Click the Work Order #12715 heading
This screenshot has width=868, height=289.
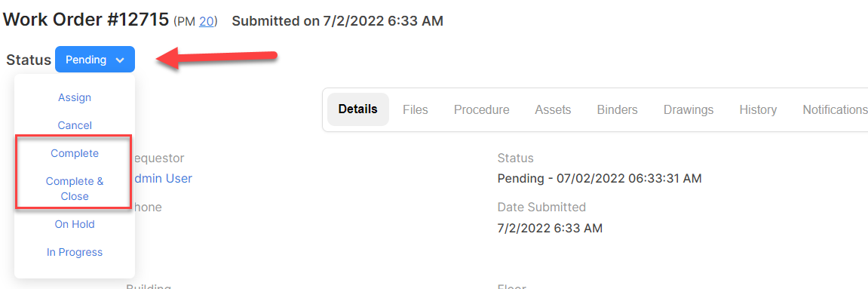[86, 20]
